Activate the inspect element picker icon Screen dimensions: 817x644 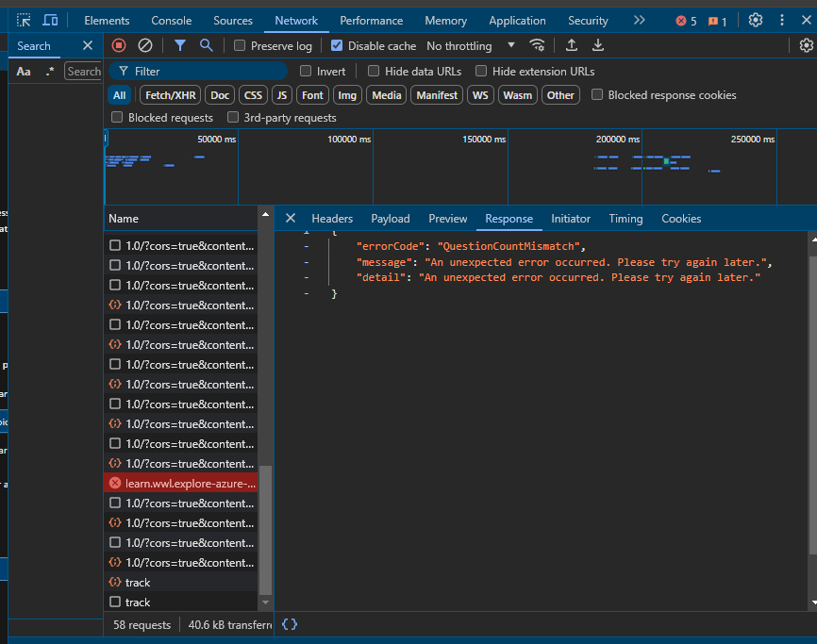click(24, 21)
